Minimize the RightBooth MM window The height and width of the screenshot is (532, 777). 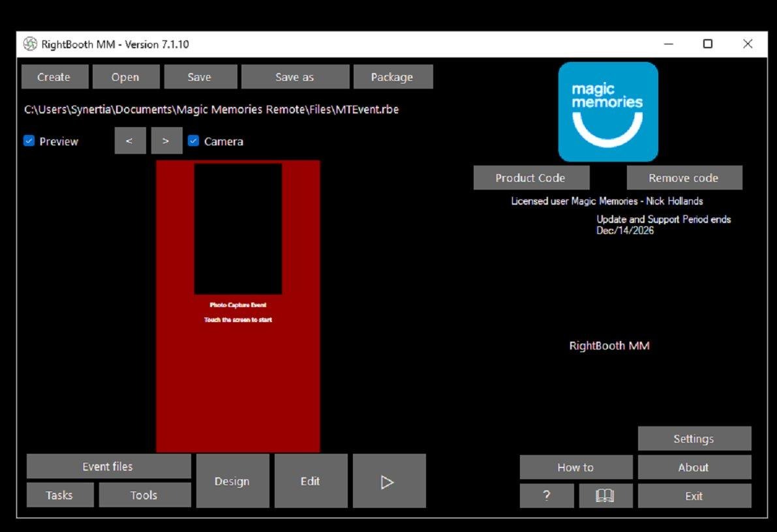click(x=669, y=44)
